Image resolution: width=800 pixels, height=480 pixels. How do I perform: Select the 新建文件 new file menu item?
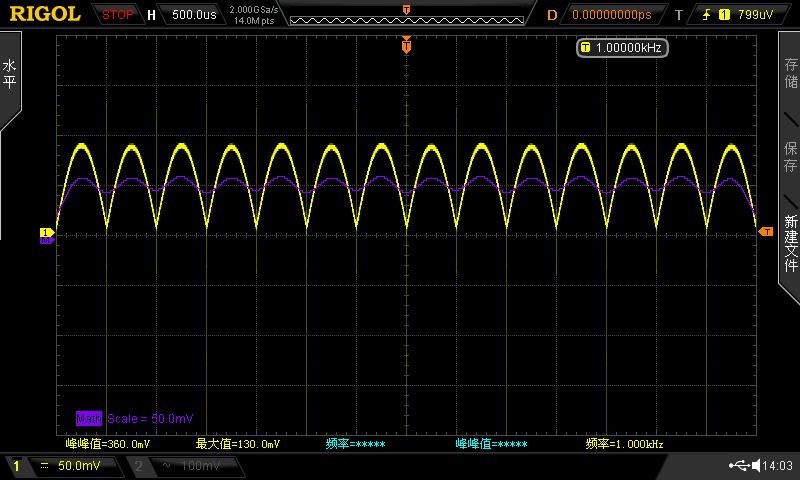790,243
